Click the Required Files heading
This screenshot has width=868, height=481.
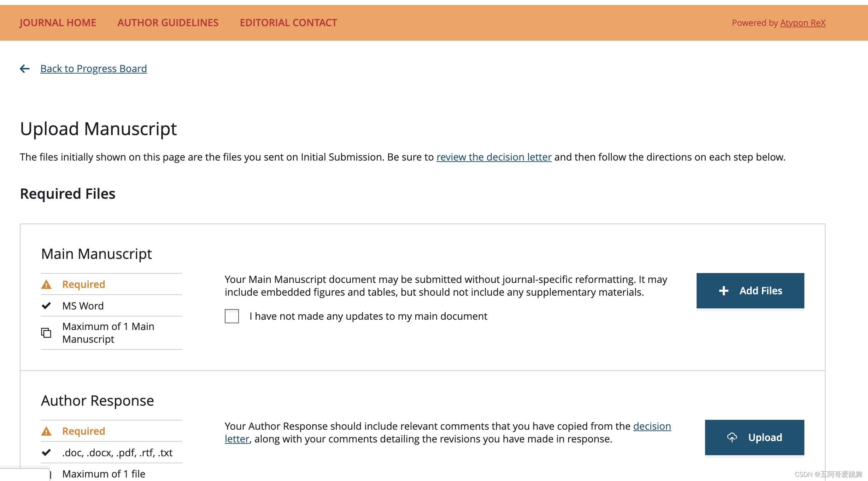[x=68, y=194]
